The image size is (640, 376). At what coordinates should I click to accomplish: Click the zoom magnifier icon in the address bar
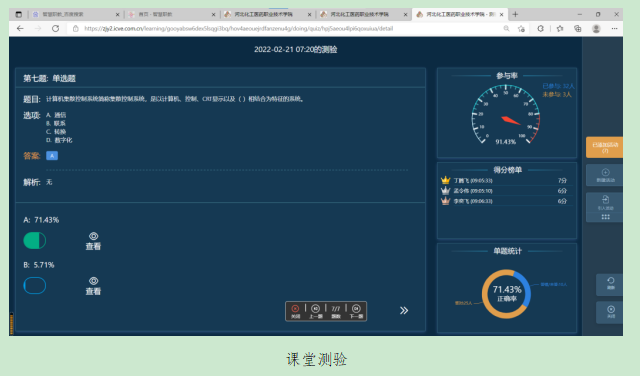coord(506,29)
